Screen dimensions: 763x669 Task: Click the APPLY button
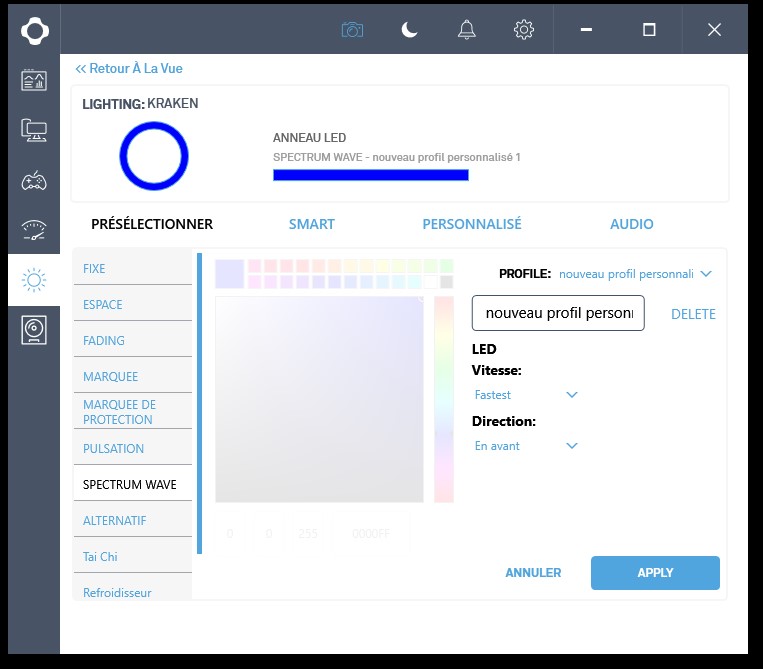[x=655, y=573]
